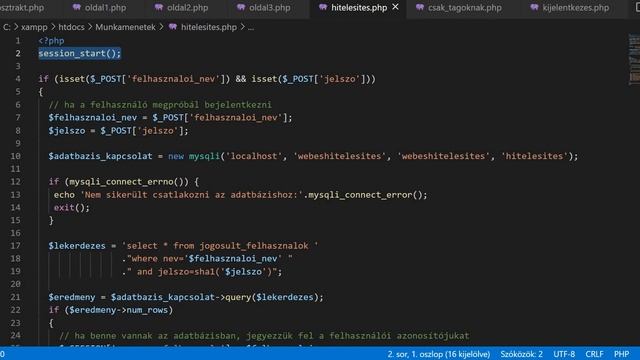The image size is (640, 360).
Task: Open the htdocs breadcrumb folder
Action: [71, 27]
